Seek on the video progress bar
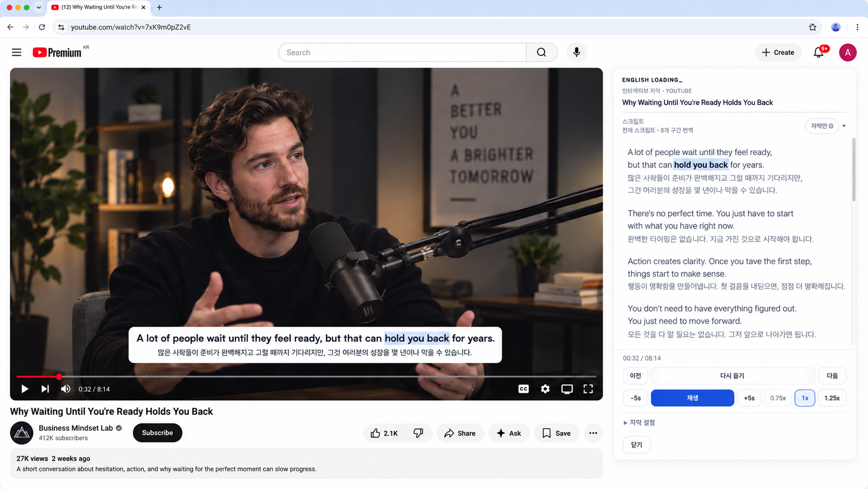 [306, 376]
